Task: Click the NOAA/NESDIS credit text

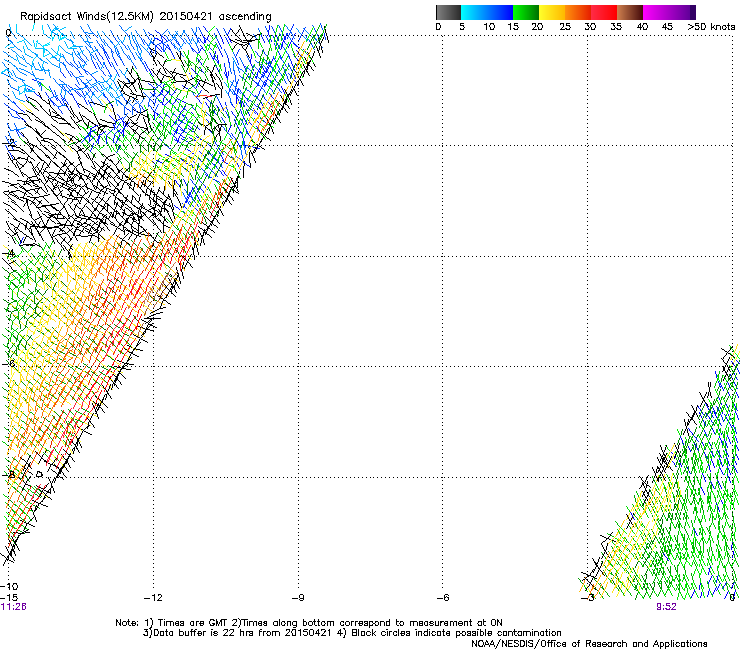Action: [x=589, y=644]
